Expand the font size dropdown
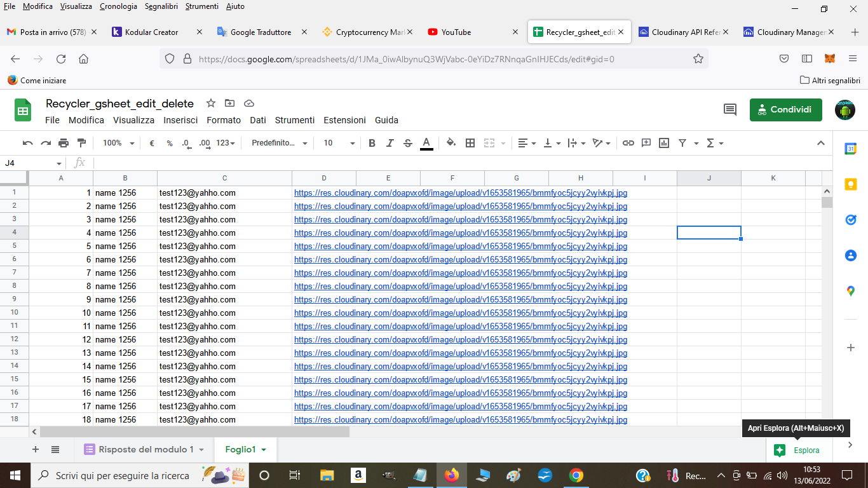The width and height of the screenshot is (868, 488). [339, 143]
